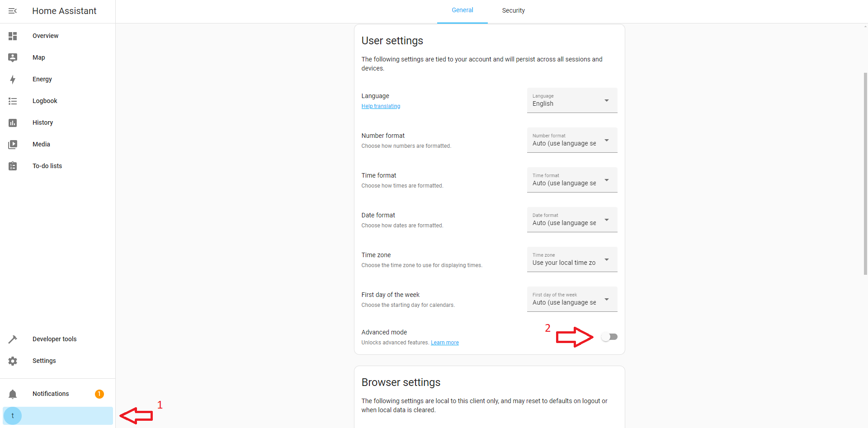
Task: Click the Media player icon
Action: (x=13, y=145)
